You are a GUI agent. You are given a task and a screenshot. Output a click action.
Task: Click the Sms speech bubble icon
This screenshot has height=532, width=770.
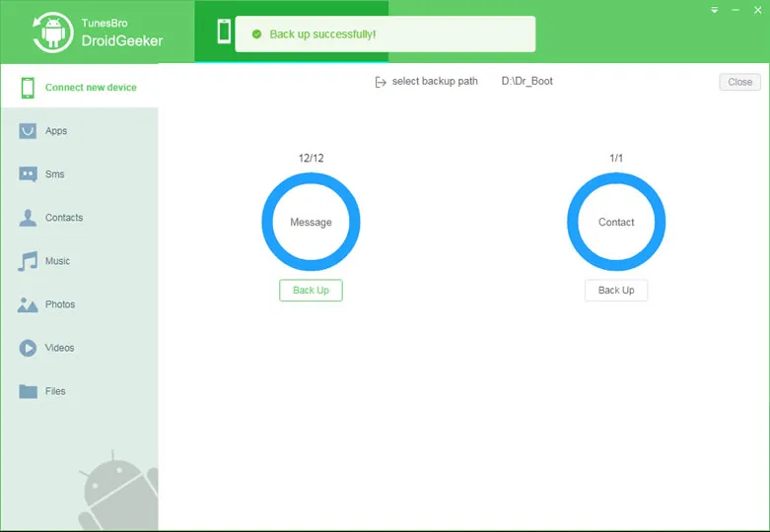[x=28, y=174]
